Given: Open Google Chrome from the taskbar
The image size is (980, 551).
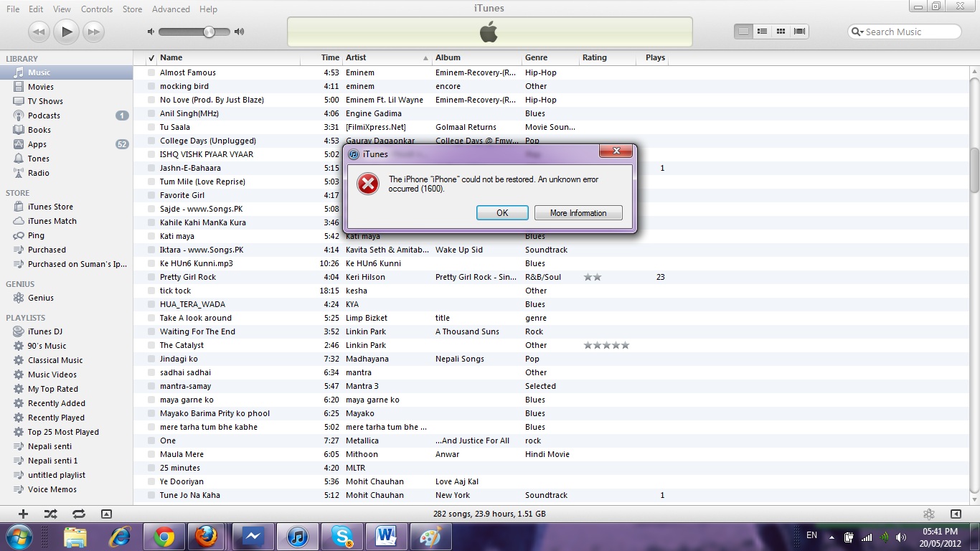Looking at the screenshot, I should tap(164, 537).
